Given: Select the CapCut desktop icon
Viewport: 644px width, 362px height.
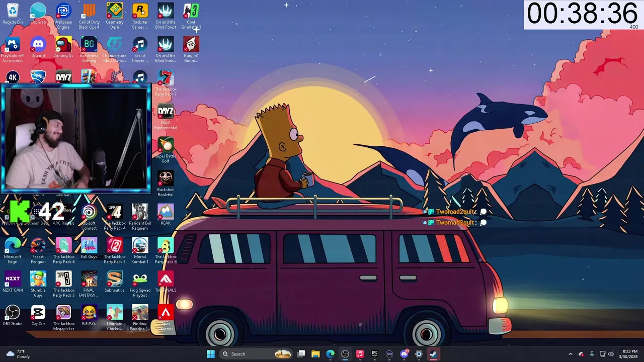Looking at the screenshot, I should point(38,316).
